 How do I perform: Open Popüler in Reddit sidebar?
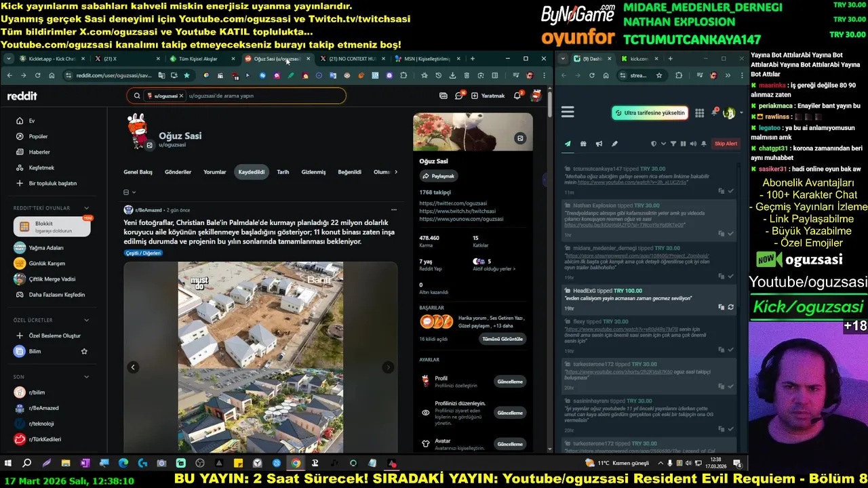(x=38, y=136)
